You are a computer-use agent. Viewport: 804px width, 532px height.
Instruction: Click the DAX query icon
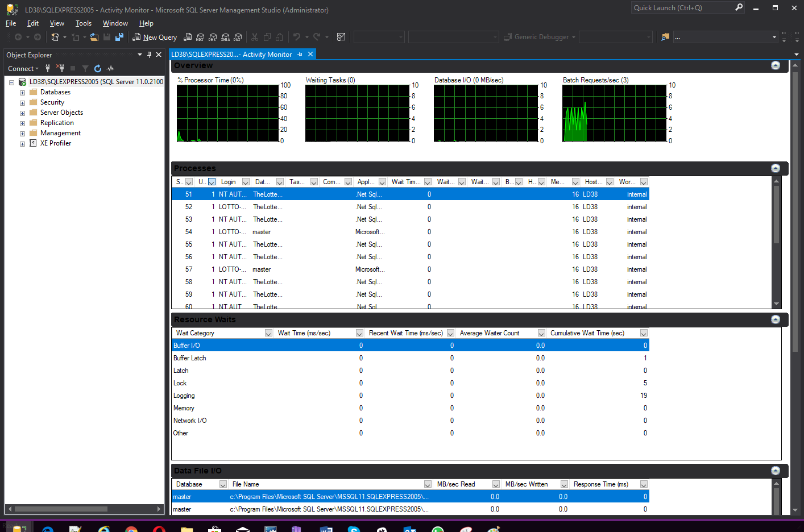pos(238,37)
